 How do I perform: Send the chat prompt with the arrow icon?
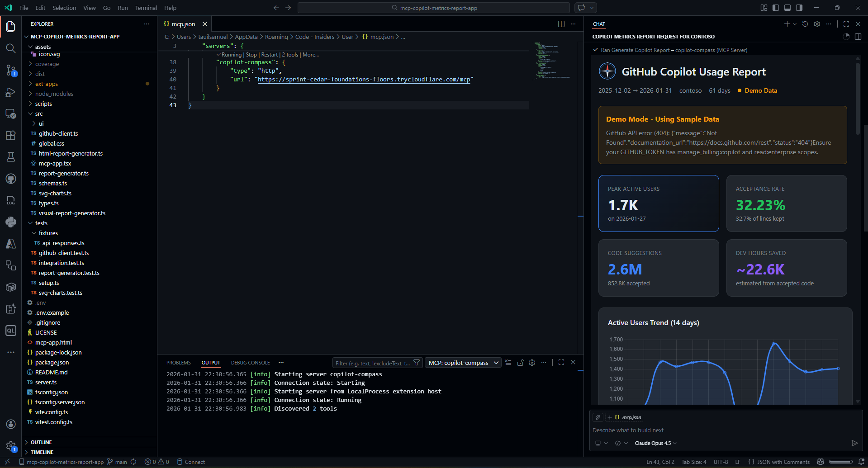coord(855,443)
